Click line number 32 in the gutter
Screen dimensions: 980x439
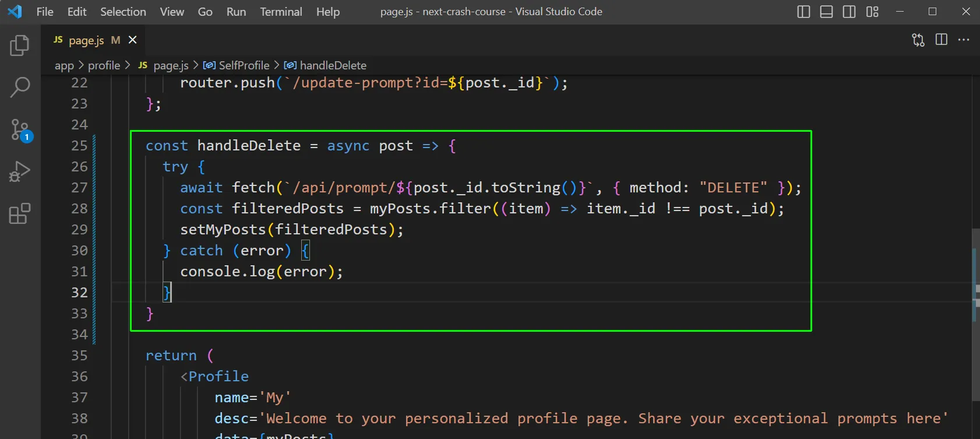point(79,293)
